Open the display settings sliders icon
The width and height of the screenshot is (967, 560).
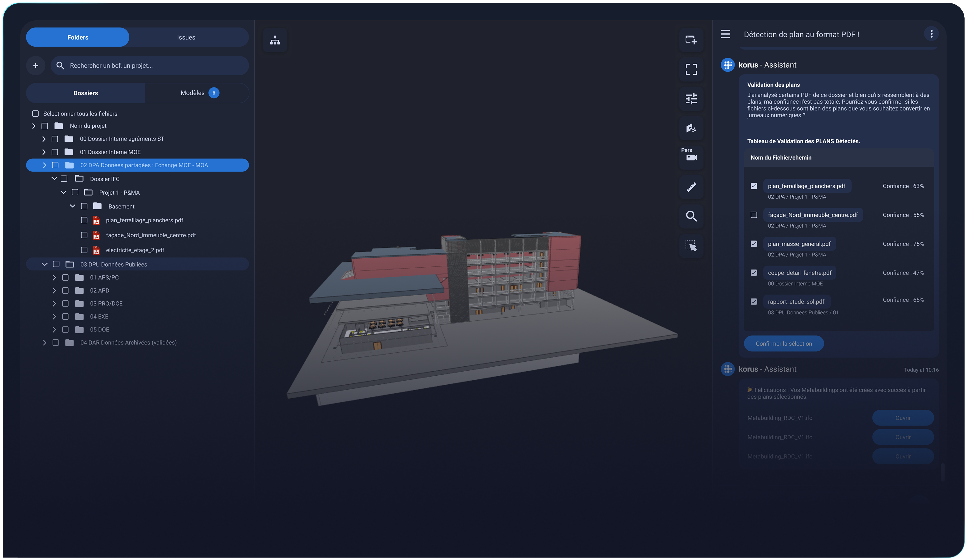[691, 99]
